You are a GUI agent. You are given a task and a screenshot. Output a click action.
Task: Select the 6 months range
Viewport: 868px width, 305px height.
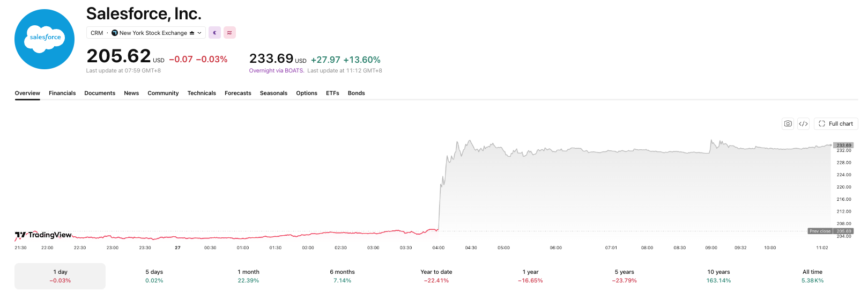[x=342, y=276]
